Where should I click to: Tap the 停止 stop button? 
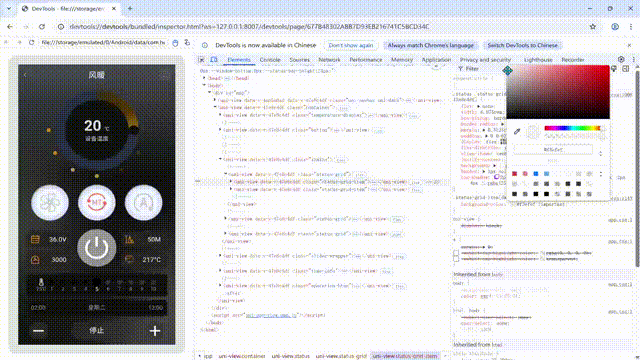(97, 331)
